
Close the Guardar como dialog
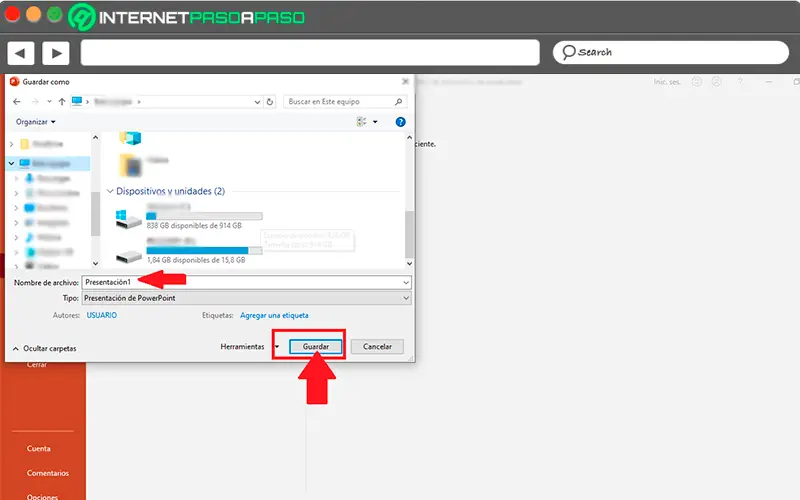coord(405,82)
